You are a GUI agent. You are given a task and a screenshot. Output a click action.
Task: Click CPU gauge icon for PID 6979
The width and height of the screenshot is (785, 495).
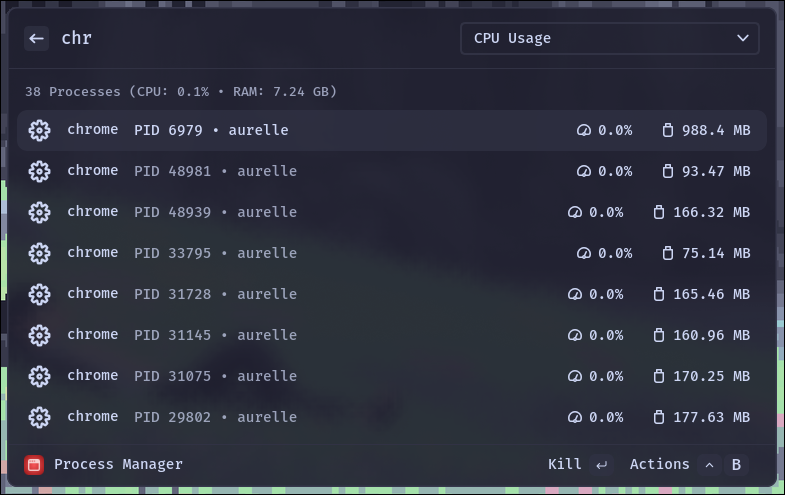[x=584, y=130]
